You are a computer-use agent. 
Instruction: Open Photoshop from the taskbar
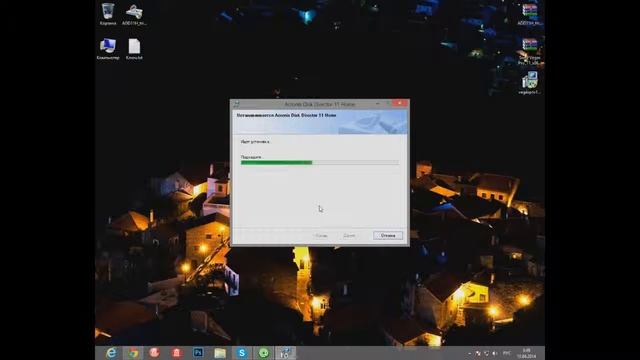[x=198, y=353]
